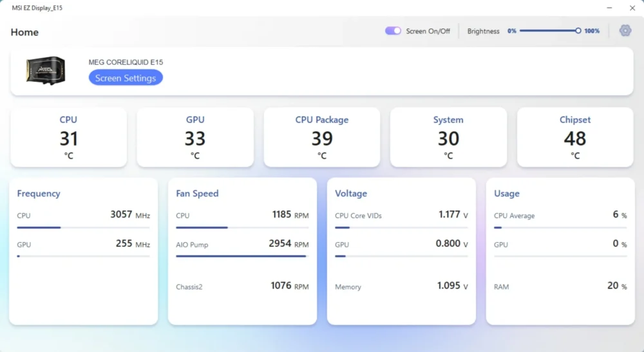Click the 2954 RPM AIO Pump value
The width and height of the screenshot is (644, 352).
[289, 244]
